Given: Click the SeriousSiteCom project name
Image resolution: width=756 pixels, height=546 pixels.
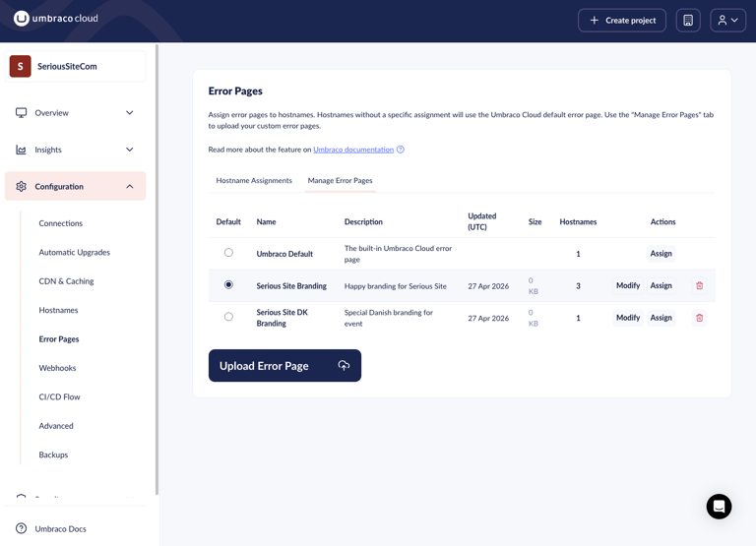Looking at the screenshot, I should click(67, 67).
